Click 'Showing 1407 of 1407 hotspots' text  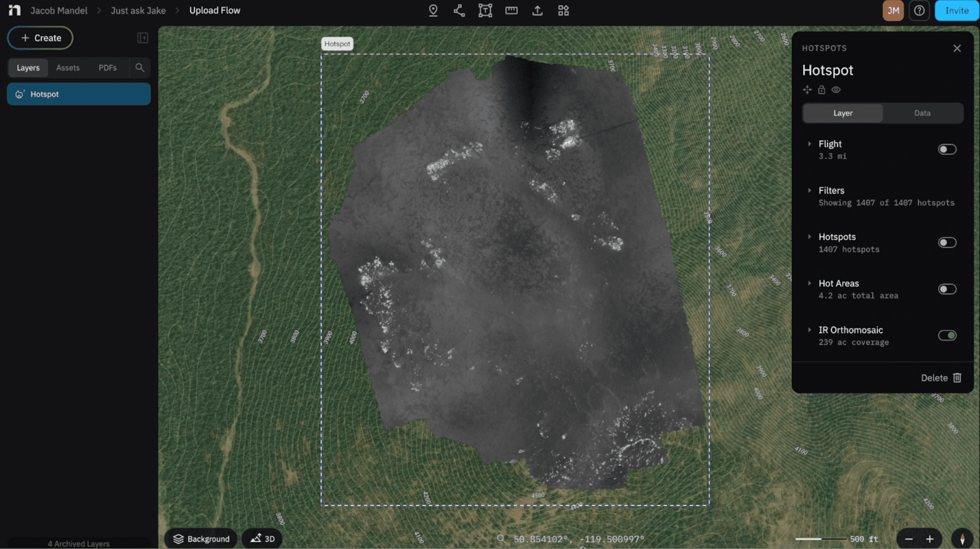pyautogui.click(x=886, y=203)
